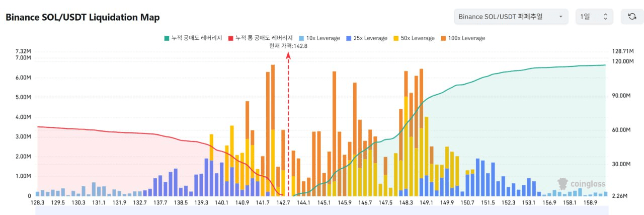Viewport: 644px width, 215px height.
Task: Click the 152.3 x-axis label
Action: point(508,202)
